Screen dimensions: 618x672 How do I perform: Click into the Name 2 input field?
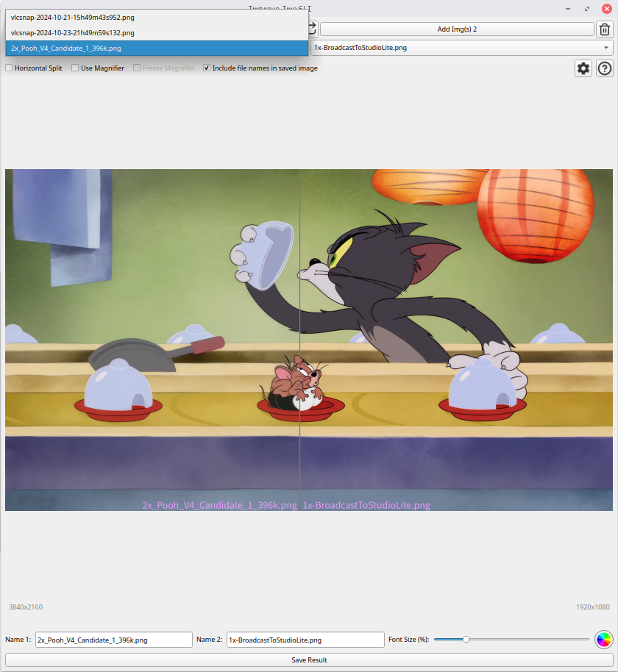click(305, 640)
